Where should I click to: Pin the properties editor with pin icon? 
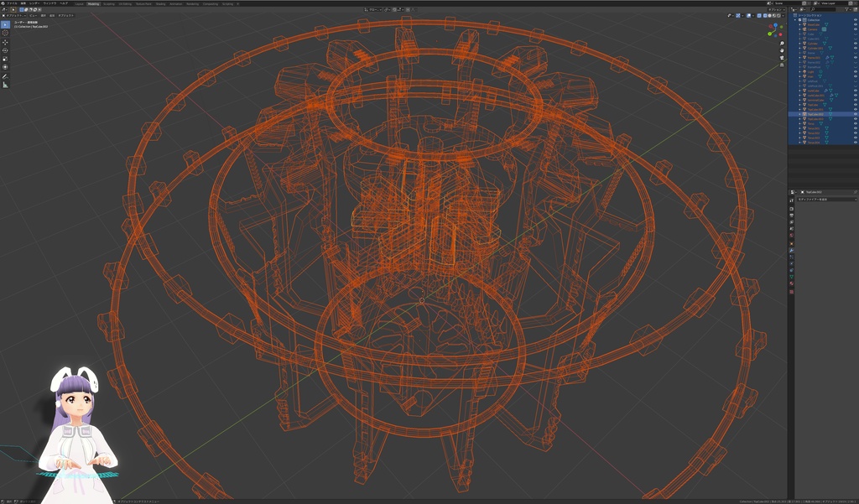(856, 192)
